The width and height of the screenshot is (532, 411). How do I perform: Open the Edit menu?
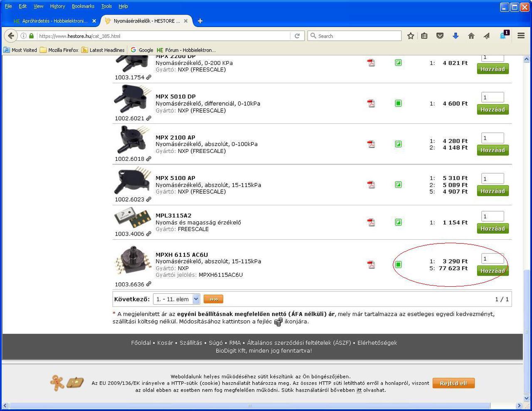[x=22, y=6]
